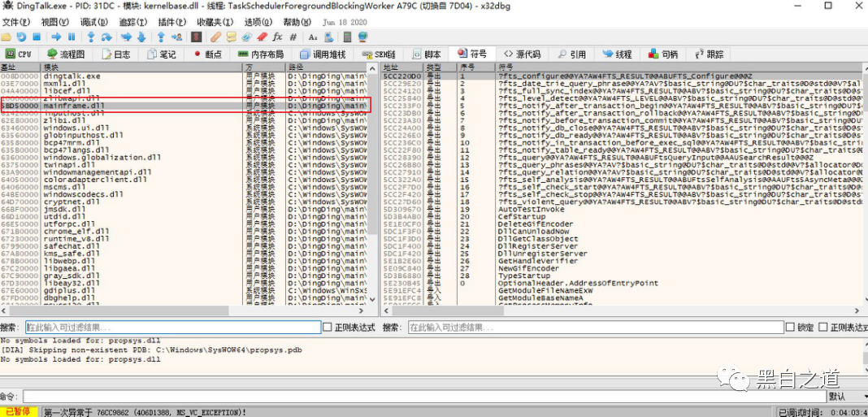The image size is (868, 417).
Task: Switch to the 笔记 tab
Action: (x=161, y=54)
